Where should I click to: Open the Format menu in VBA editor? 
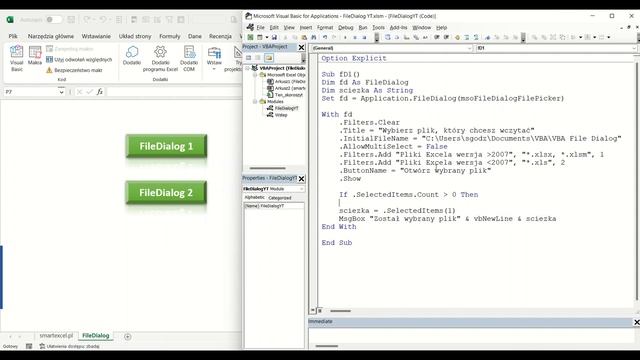pyautogui.click(x=325, y=28)
